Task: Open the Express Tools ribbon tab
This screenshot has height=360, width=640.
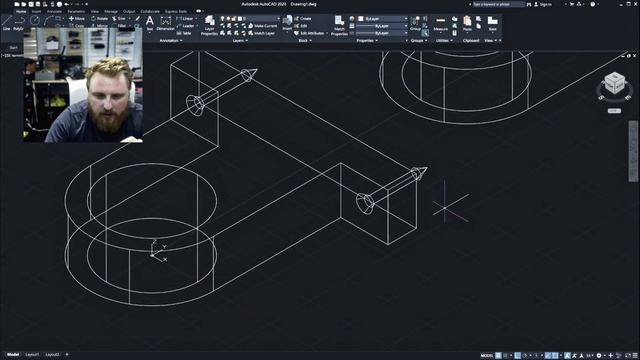Action: coord(176,11)
